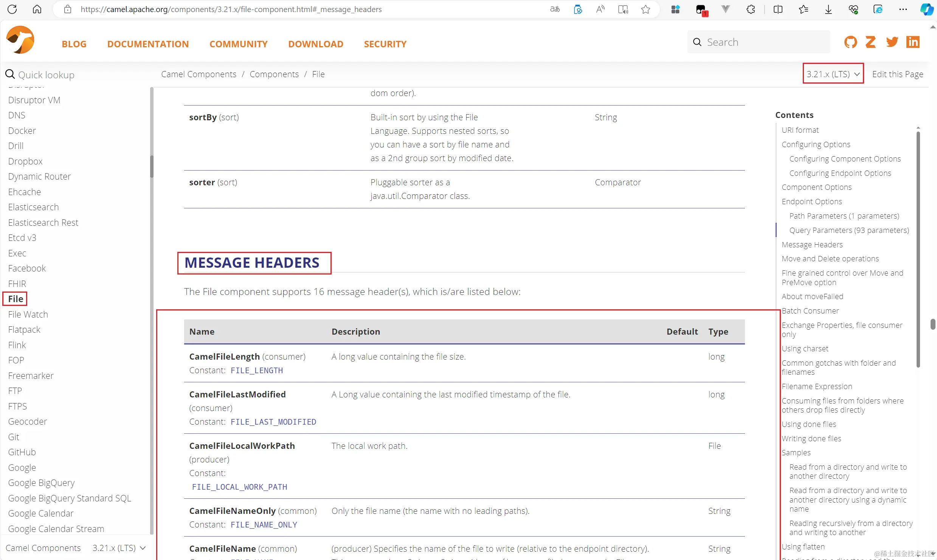Jump to URI format in Contents
937x560 pixels.
click(x=800, y=130)
